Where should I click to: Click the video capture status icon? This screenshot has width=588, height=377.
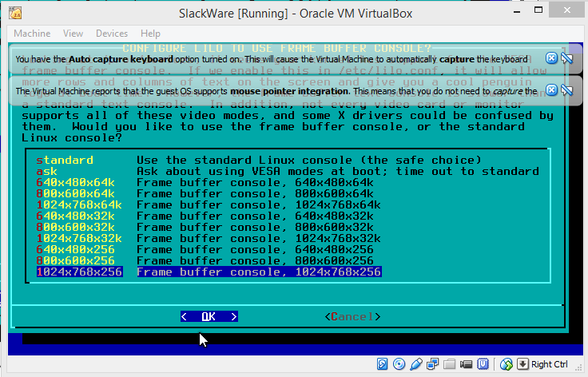coord(466,364)
